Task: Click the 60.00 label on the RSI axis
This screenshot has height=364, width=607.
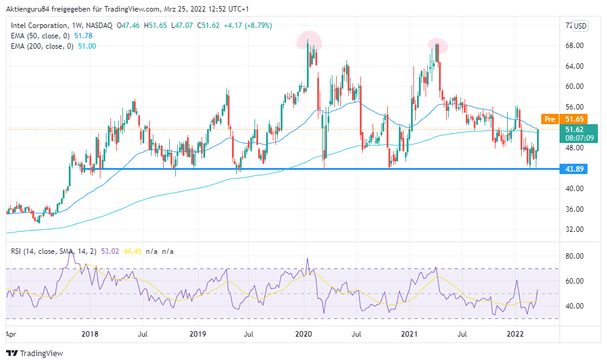Action: pos(575,281)
